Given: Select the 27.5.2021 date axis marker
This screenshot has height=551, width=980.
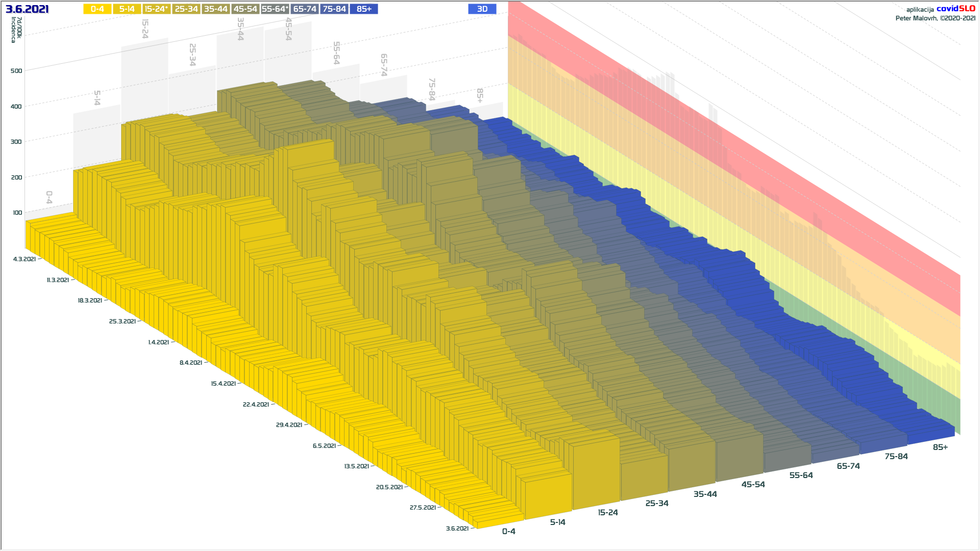Looking at the screenshot, I should point(423,508).
